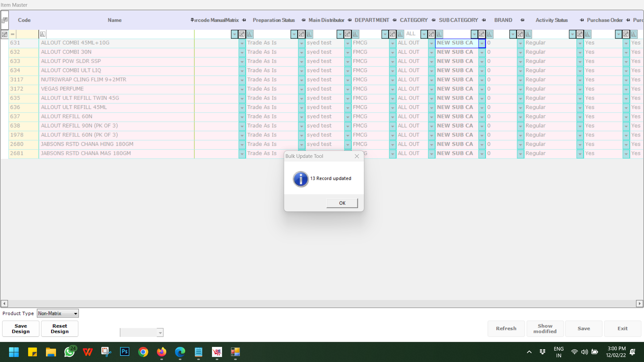Click the pin icon next to DEPARTMENT header
Image resolution: width=644 pixels, height=362 pixels.
point(394,20)
